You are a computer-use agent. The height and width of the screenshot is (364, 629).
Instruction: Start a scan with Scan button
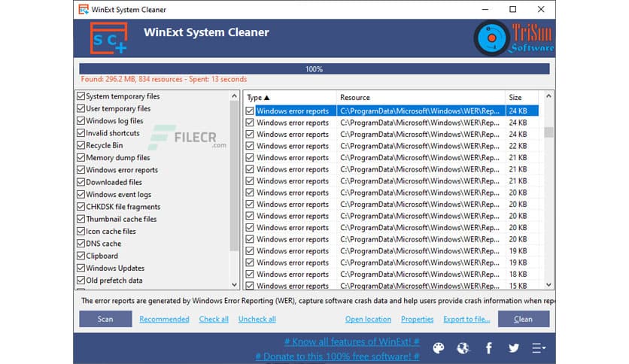[x=105, y=319]
